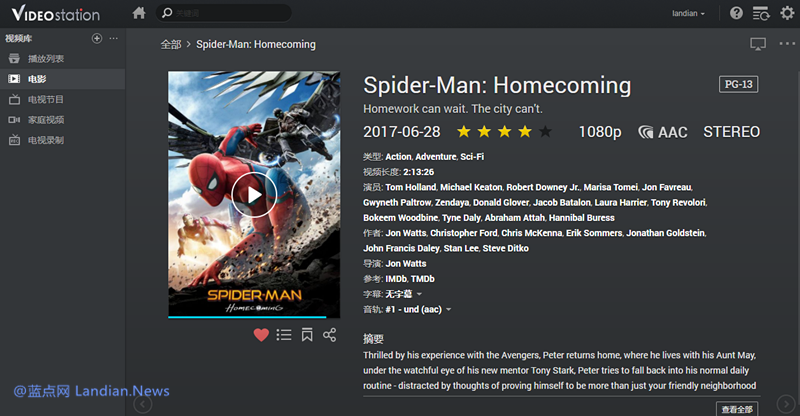Image resolution: width=800 pixels, height=416 pixels.
Task: Open the settings gear icon
Action: pyautogui.click(x=787, y=13)
